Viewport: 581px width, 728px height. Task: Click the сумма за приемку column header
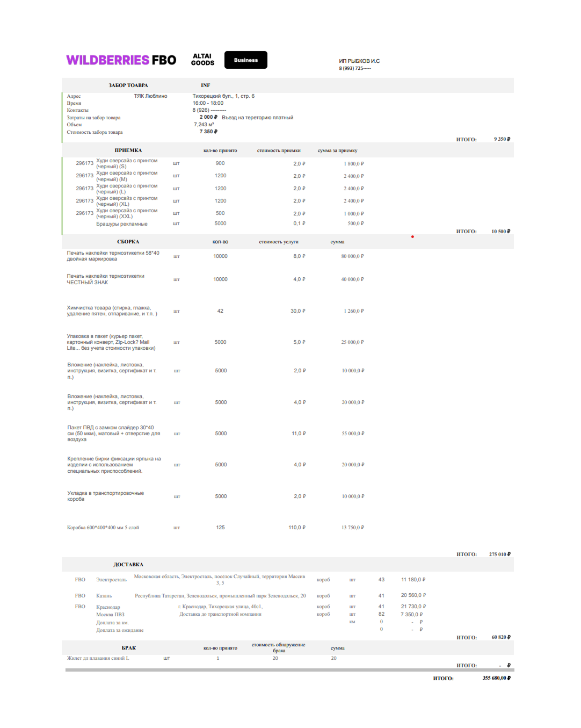[x=337, y=150]
